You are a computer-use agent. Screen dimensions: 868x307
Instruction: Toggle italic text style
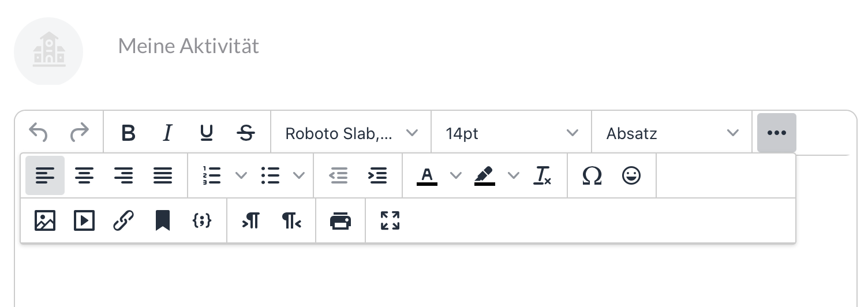coord(167,133)
